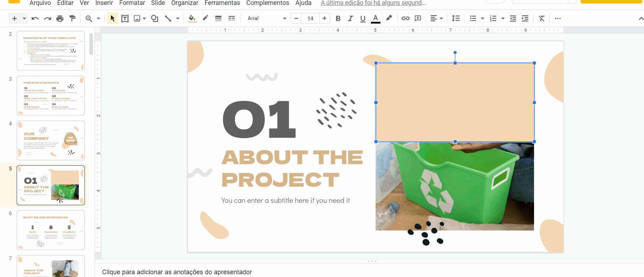Open the Complementos menu

pos(268,3)
